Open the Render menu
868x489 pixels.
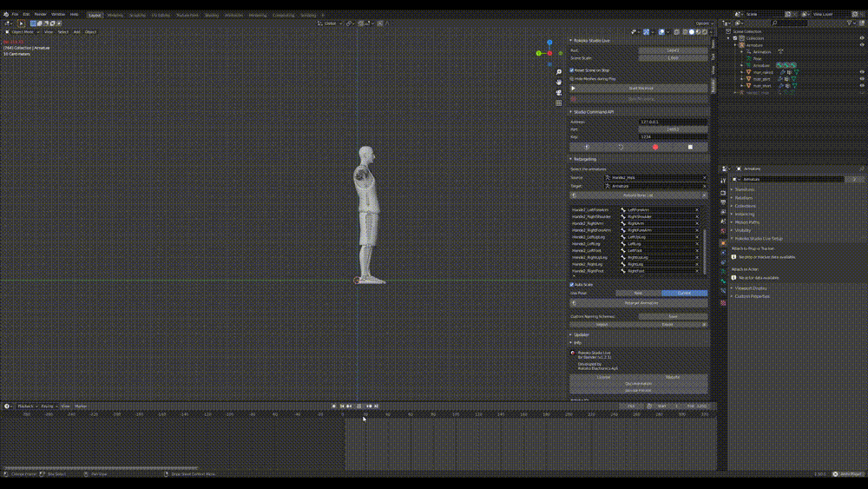coord(41,15)
